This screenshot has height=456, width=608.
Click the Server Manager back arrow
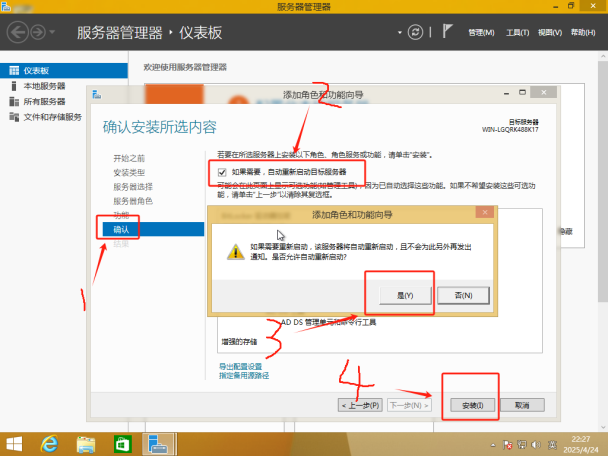17,32
